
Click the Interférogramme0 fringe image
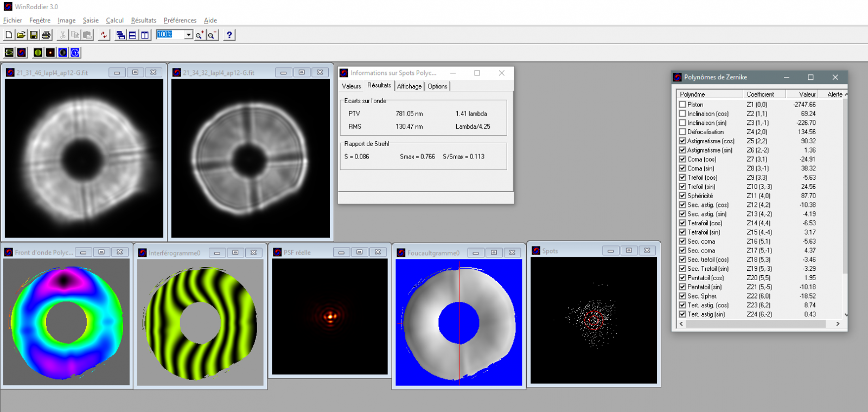tap(200, 322)
